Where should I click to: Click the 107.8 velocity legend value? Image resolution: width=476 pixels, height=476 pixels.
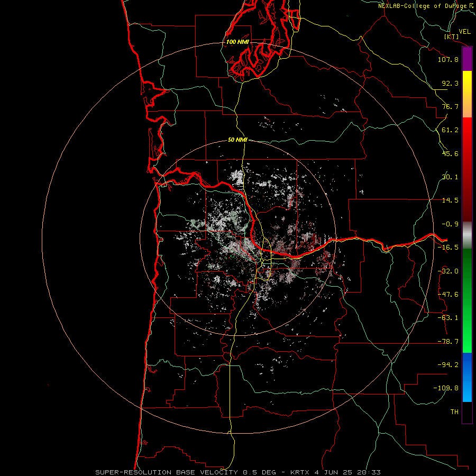pos(448,59)
